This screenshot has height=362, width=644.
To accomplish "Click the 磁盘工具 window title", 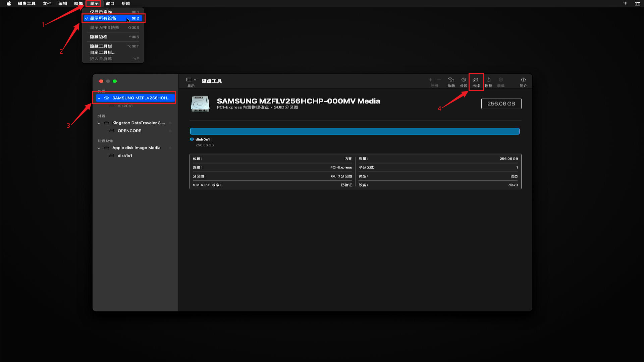I will tap(212, 81).
